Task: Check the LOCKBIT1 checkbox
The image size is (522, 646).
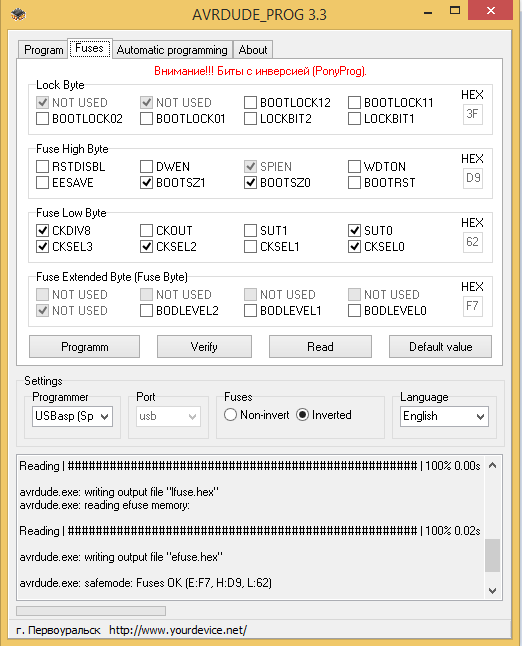Action: [x=354, y=119]
